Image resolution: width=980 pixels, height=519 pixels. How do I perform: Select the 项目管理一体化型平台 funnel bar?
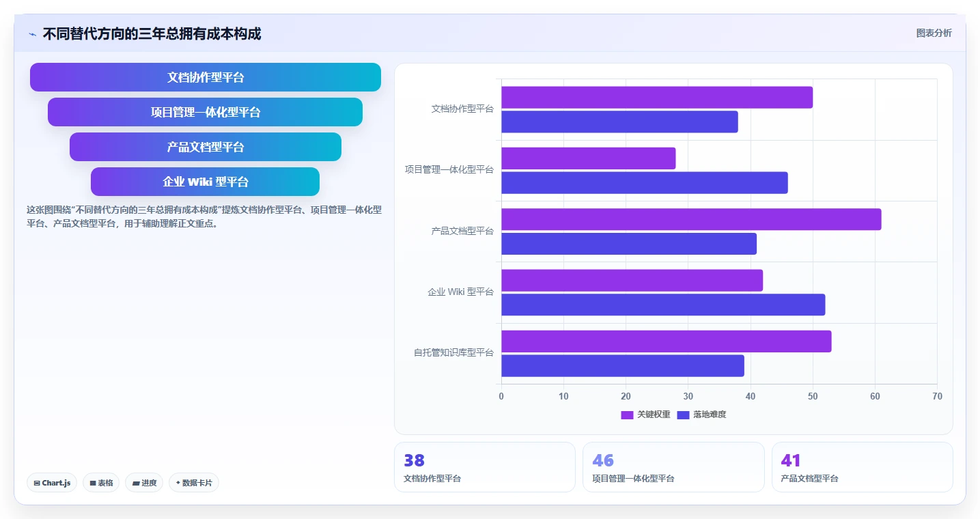pos(206,112)
